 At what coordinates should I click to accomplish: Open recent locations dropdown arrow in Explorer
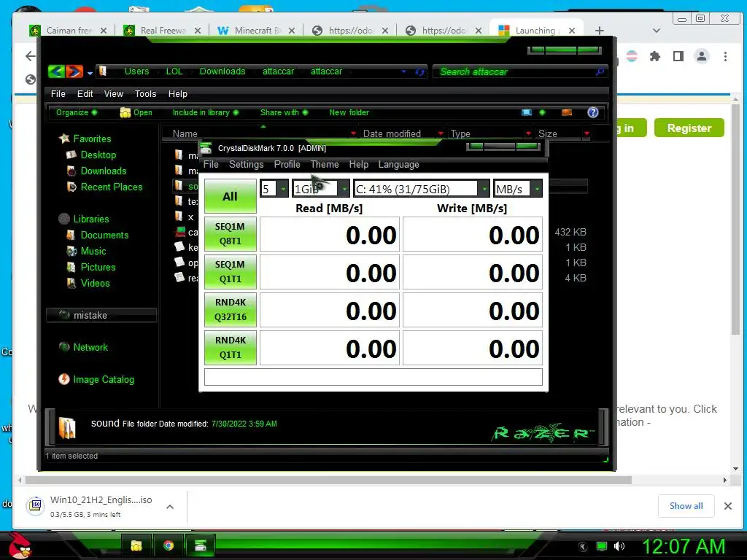90,73
